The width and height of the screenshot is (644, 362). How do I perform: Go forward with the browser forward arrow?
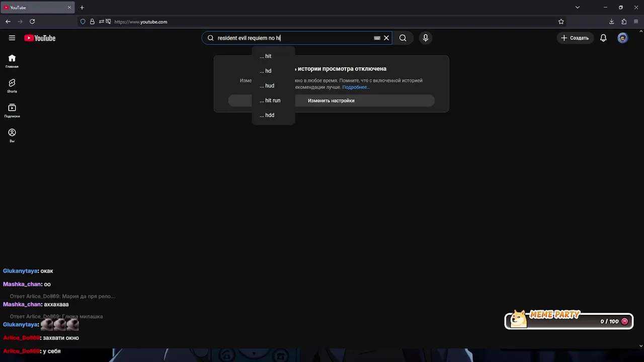pos(20,22)
